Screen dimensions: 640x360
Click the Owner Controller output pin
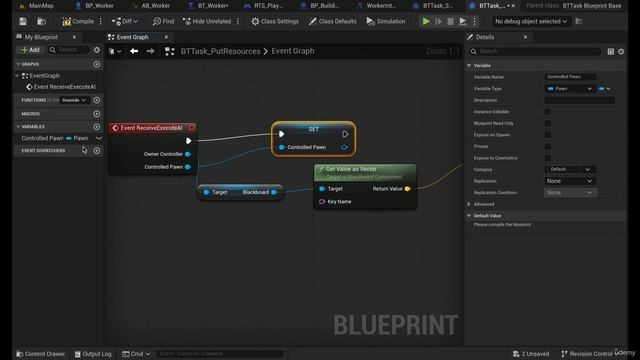188,154
